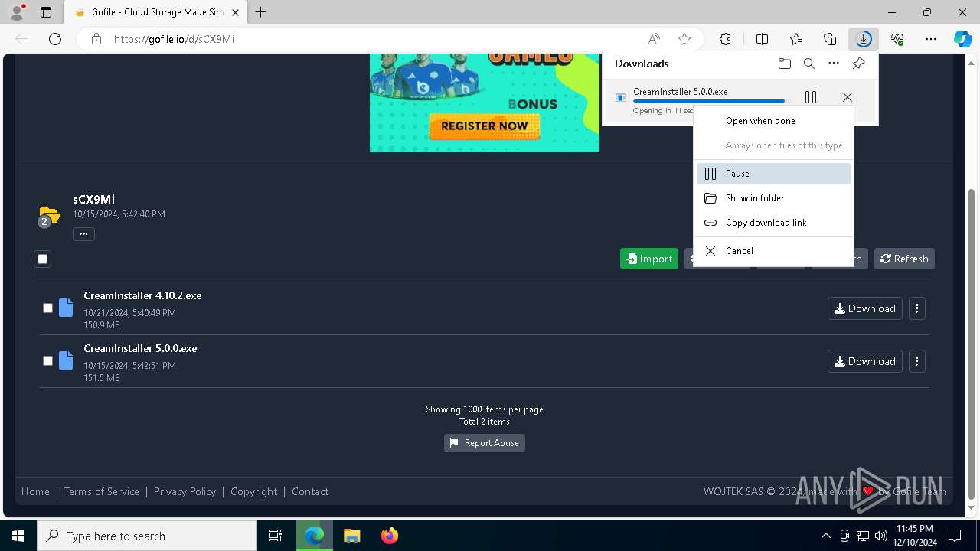Screen dimensions: 980x551
Task: Open the tab actions menu icon
Action: (x=46, y=12)
